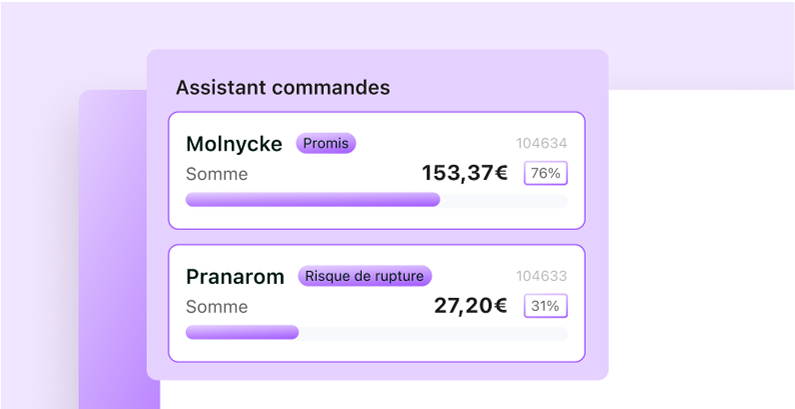Click the Somme label under Molnycke
Screen dimensions: 795x409
tap(217, 174)
